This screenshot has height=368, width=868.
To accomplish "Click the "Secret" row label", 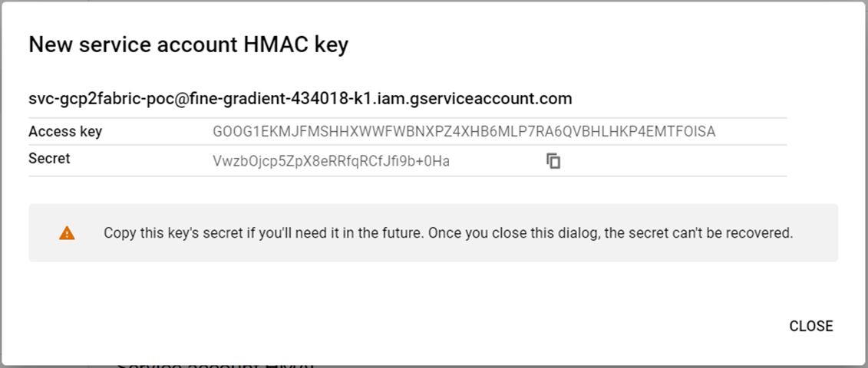I will [x=49, y=159].
